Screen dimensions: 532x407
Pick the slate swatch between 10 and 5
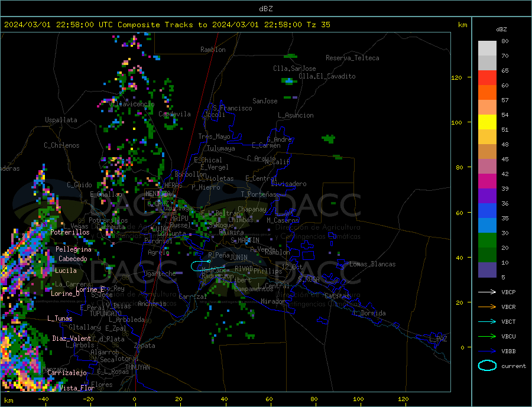pos(487,270)
